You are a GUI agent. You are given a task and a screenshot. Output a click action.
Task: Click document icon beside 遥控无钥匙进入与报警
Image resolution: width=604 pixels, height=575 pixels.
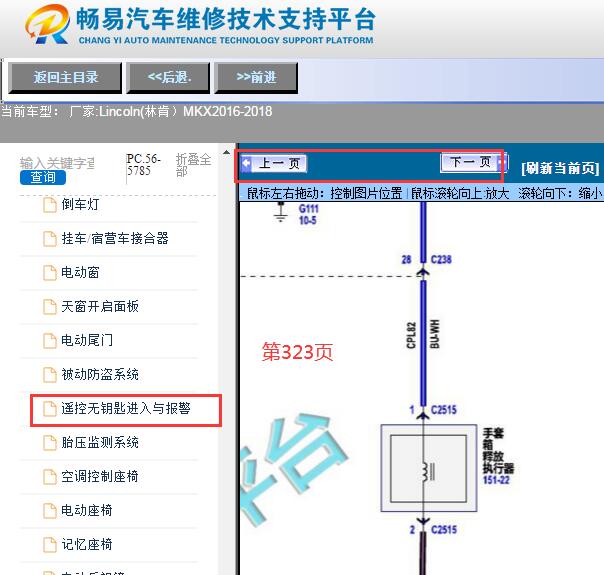49,409
